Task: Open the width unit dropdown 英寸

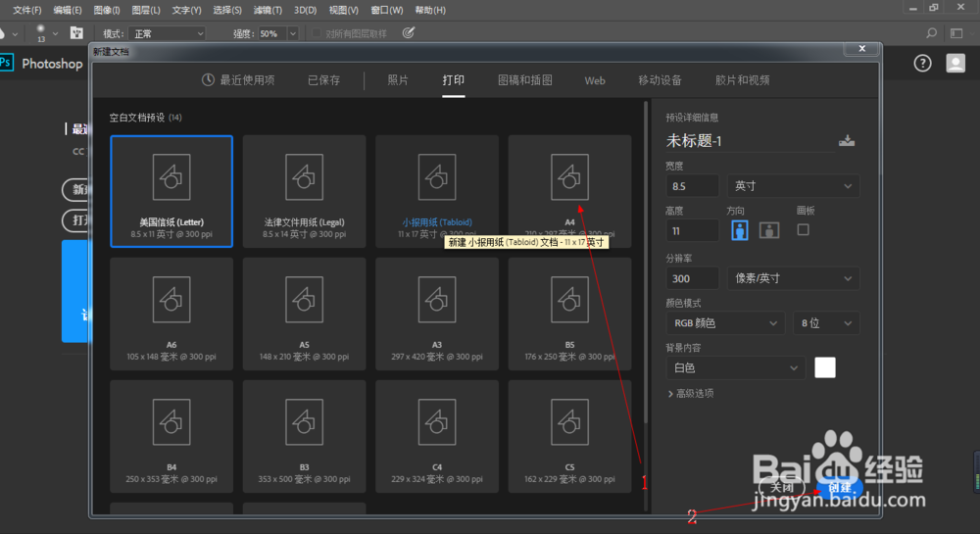Action: [793, 186]
